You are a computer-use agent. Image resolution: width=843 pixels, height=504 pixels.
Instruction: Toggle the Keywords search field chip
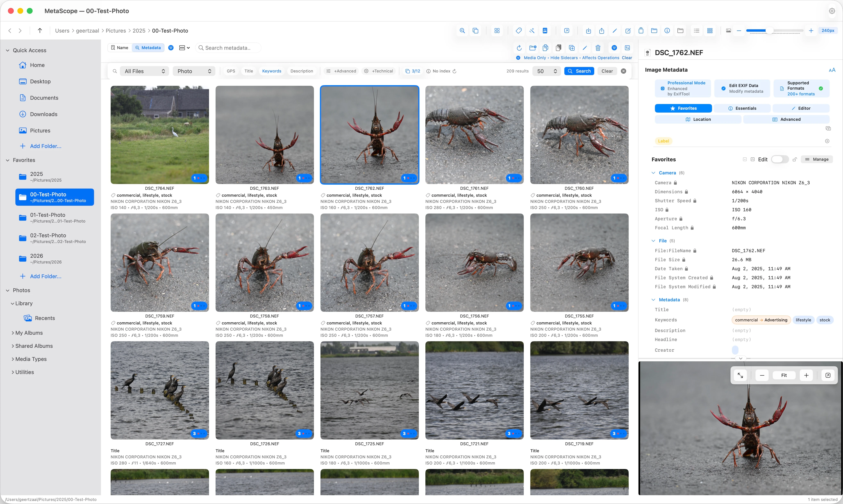click(272, 71)
